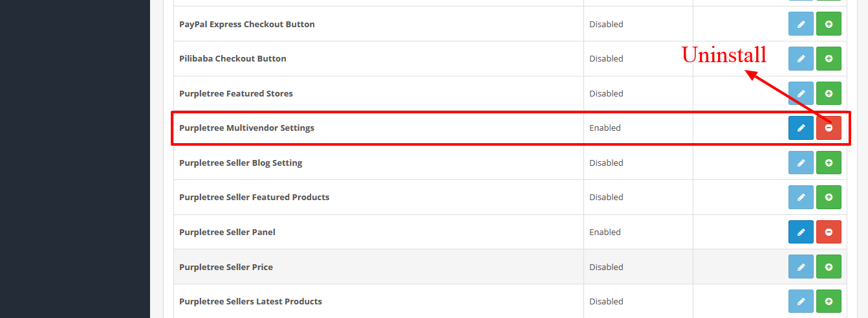Viewport: 868px width, 318px height.
Task: Uninstall Purpletree Multivendor Settings module
Action: coord(829,128)
